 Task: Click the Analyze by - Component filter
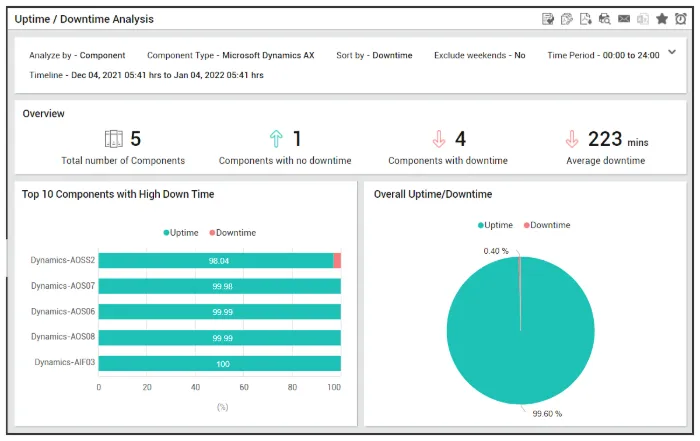point(77,55)
